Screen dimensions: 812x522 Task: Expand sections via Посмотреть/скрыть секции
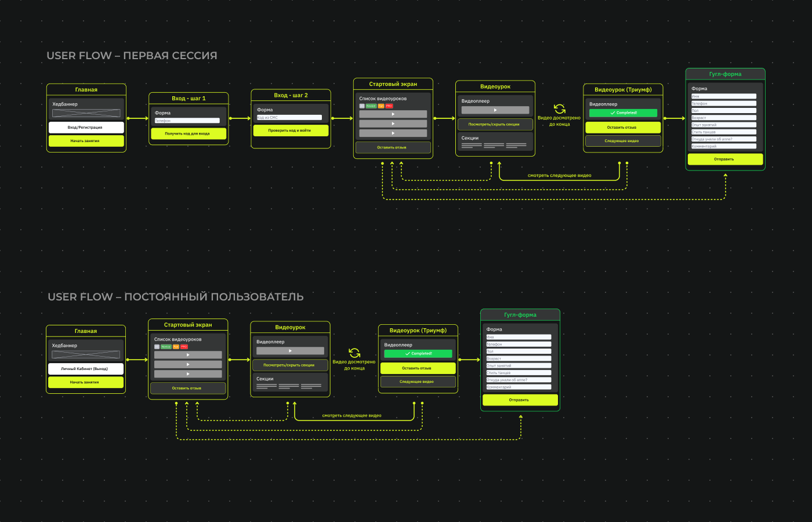tap(495, 124)
